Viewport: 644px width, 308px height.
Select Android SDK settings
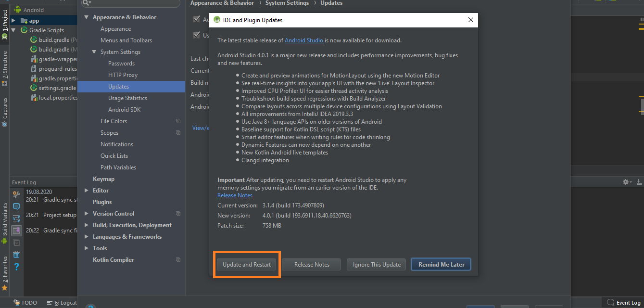click(124, 110)
